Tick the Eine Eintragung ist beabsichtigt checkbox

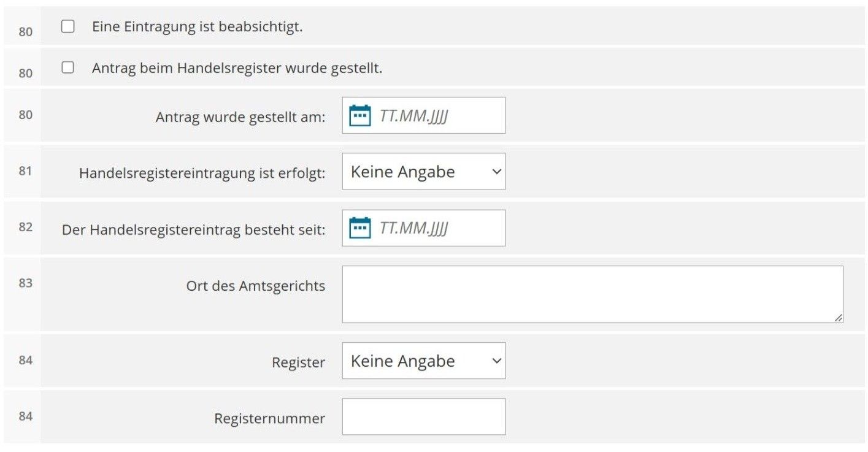(68, 26)
